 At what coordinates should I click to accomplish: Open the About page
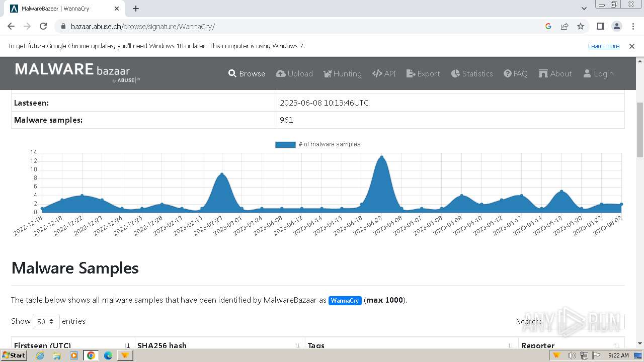tap(555, 73)
